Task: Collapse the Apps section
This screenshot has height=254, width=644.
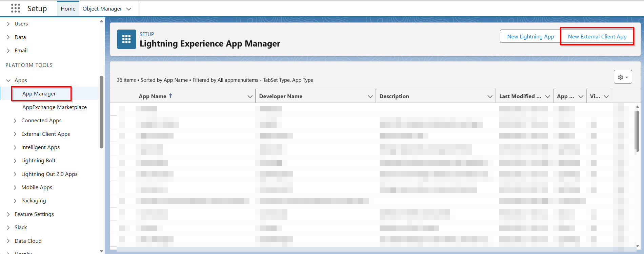Action: (x=8, y=80)
